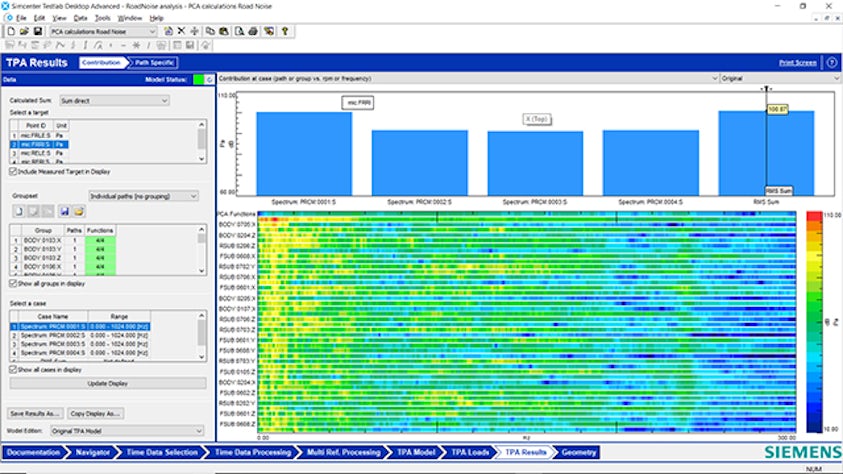The height and width of the screenshot is (474, 843).
Task: Go to the TPA Loads workflow tab
Action: pos(470,453)
